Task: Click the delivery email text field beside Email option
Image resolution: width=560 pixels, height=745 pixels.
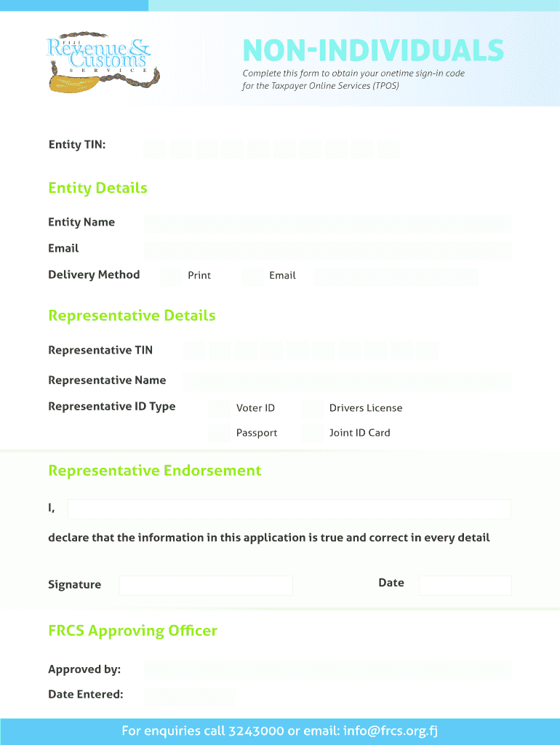Action: [x=396, y=276]
